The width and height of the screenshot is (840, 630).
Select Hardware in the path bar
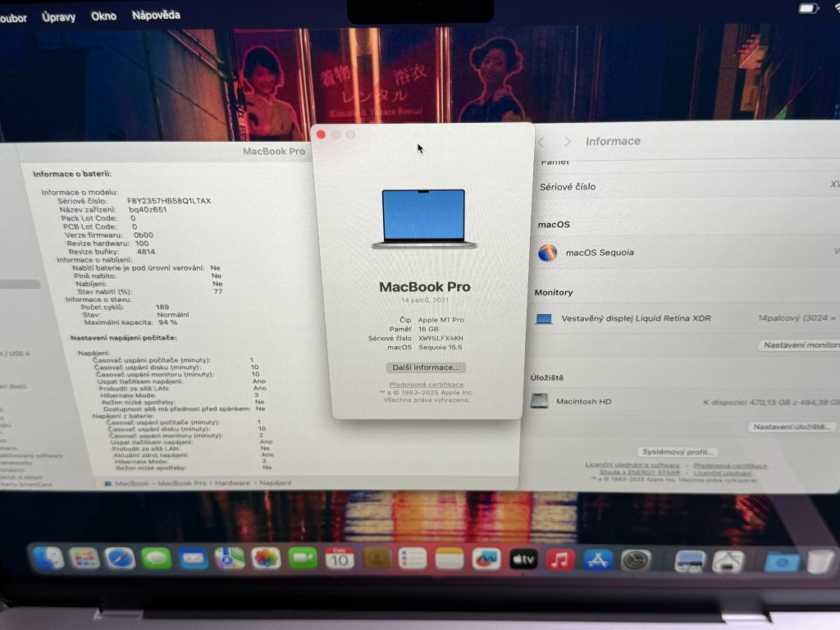[232, 482]
